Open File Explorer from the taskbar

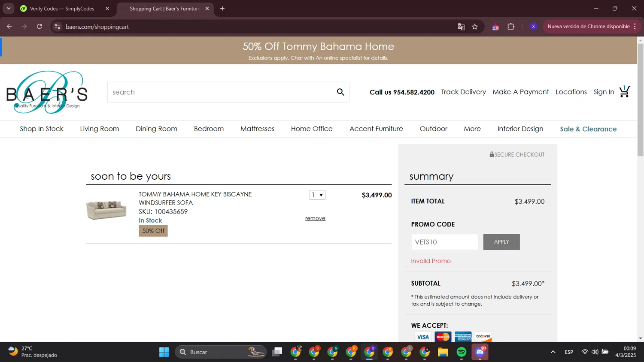point(443,352)
